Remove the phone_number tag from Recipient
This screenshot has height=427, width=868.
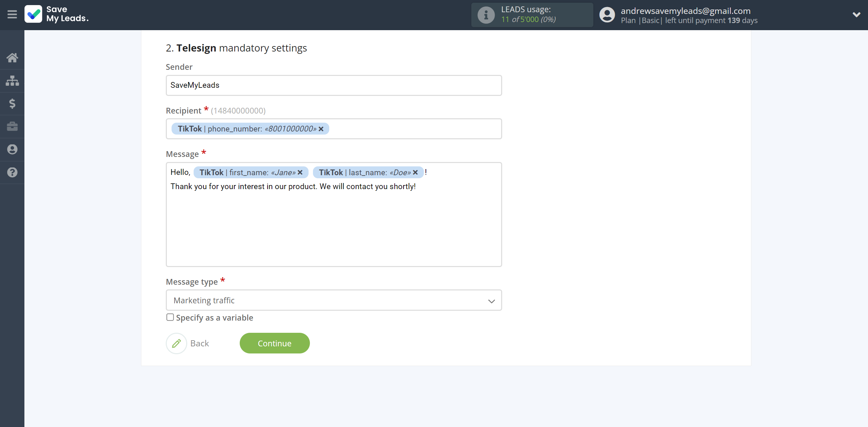click(321, 129)
